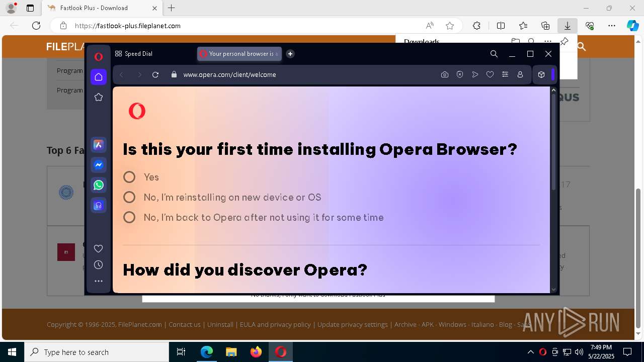
Task: Open Windows Start menu
Action: point(12,352)
